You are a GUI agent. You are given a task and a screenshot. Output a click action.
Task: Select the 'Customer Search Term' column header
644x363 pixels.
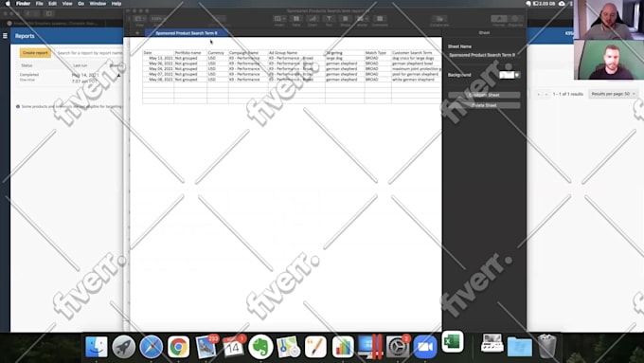[416, 53]
